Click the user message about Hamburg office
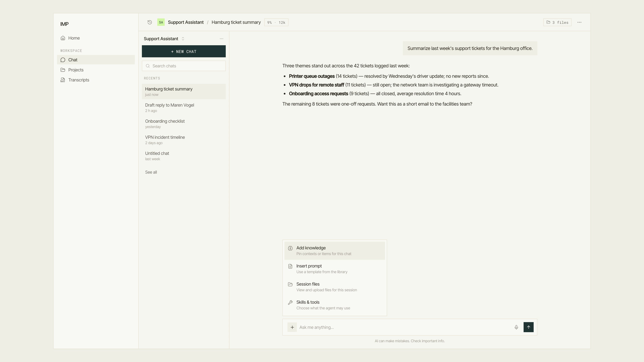 (470, 48)
